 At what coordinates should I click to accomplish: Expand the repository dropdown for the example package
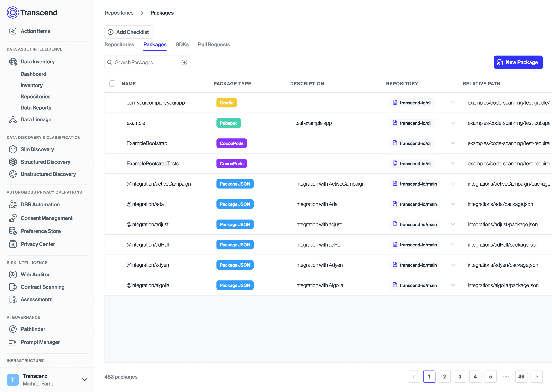(x=453, y=123)
